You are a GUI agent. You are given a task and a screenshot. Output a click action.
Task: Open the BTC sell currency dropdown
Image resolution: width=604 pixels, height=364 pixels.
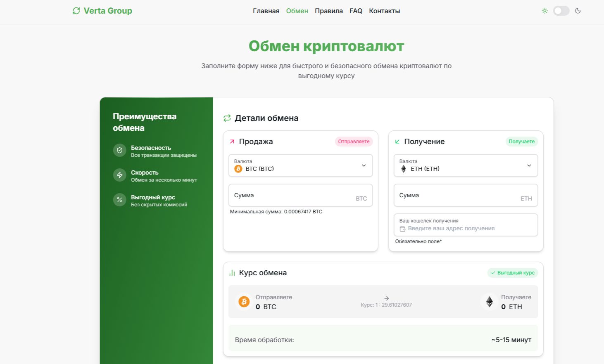pyautogui.click(x=300, y=165)
